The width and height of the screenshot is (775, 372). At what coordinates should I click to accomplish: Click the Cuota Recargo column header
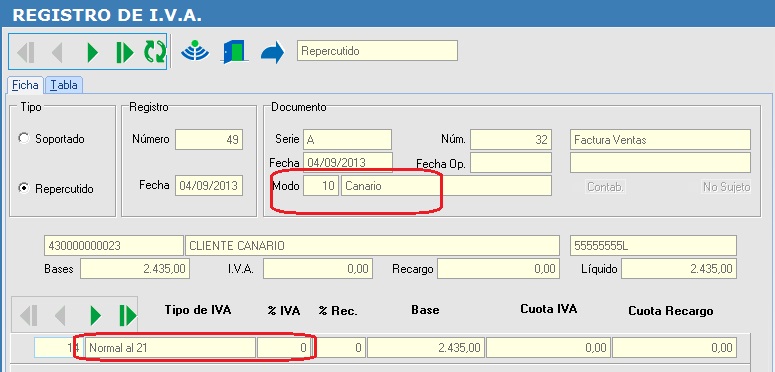point(671,311)
